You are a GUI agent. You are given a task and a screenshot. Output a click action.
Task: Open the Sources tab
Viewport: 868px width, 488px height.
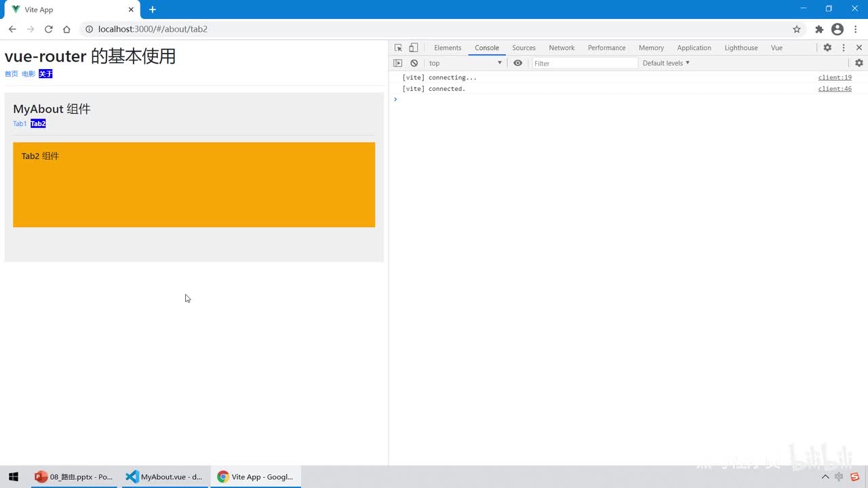click(x=524, y=47)
